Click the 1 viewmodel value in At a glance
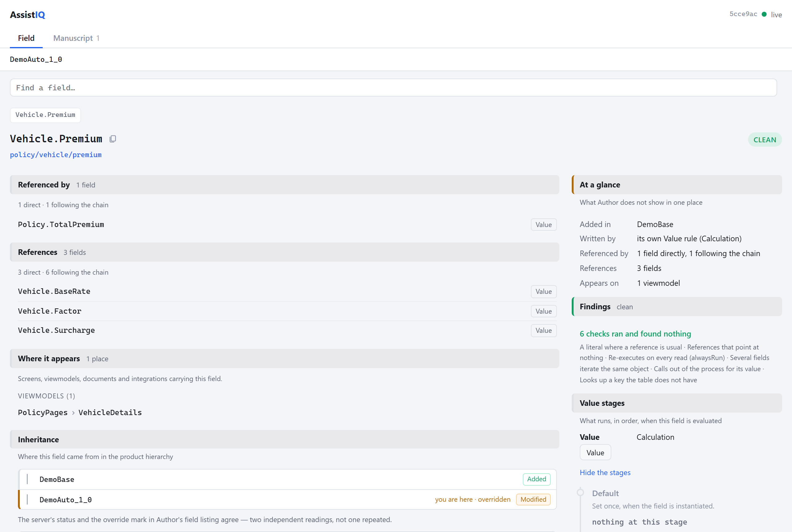The width and height of the screenshot is (792, 532). click(658, 283)
